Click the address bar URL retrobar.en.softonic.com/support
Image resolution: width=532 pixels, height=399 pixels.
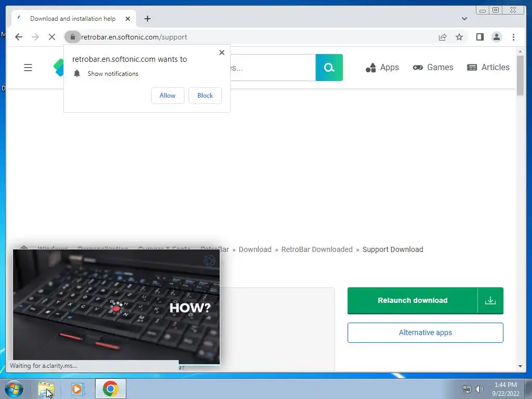click(134, 37)
